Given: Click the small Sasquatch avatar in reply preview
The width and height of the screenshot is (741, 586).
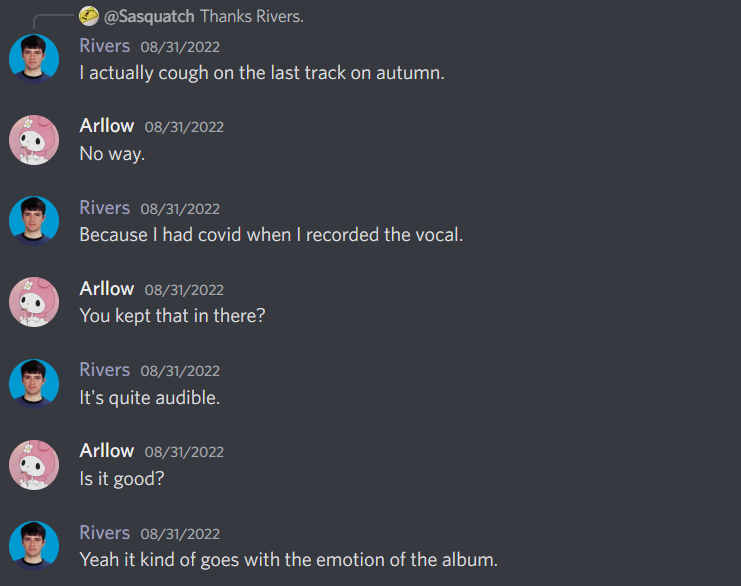Looking at the screenshot, I should [x=89, y=16].
